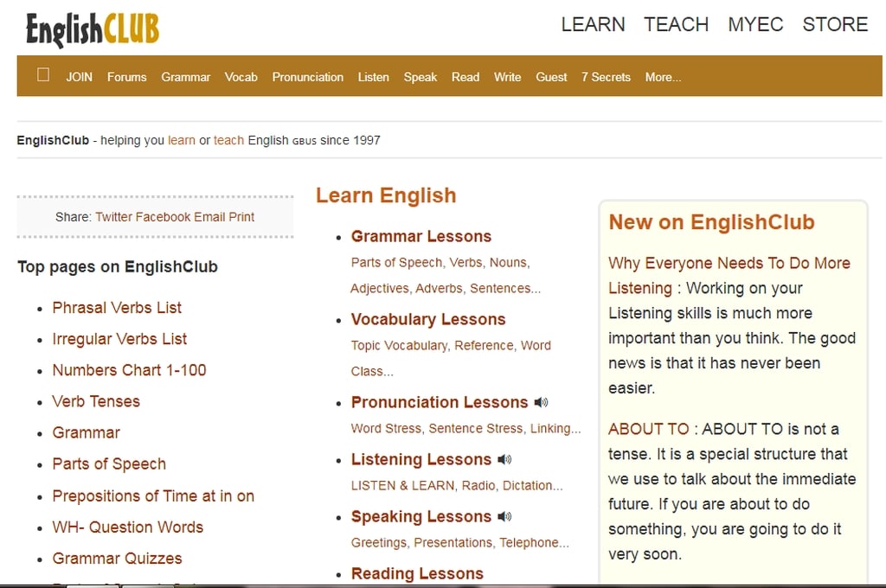Screen dimensions: 886x588
Task: Click the home icon in the navigation bar
Action: (42, 76)
